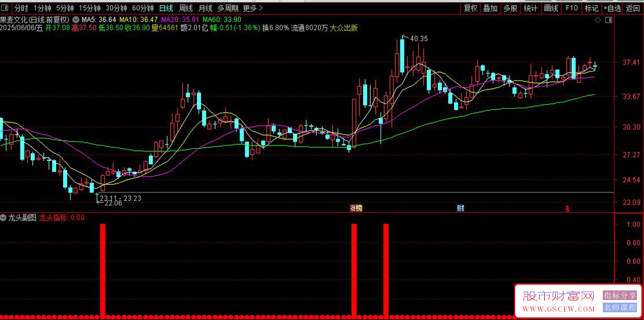The width and height of the screenshot is (644, 320).
Task: Click the 龙头指标: 0.00 value
Action: point(62,218)
